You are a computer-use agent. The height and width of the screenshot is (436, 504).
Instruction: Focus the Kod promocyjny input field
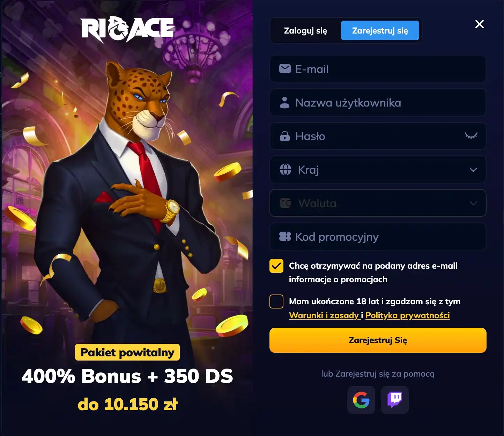pos(378,237)
